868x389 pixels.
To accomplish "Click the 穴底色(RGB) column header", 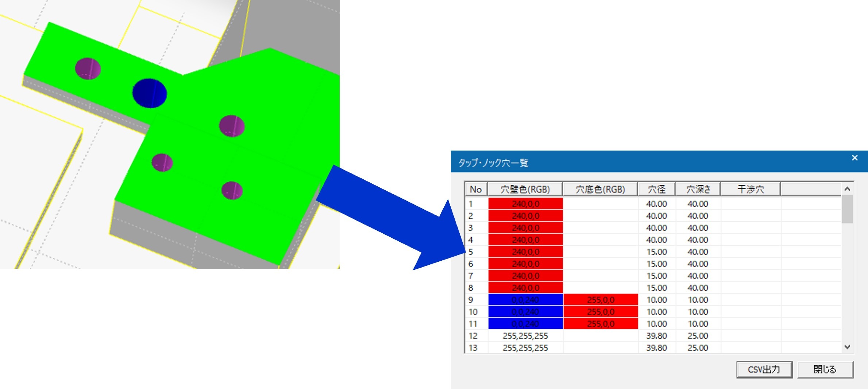I will (600, 189).
